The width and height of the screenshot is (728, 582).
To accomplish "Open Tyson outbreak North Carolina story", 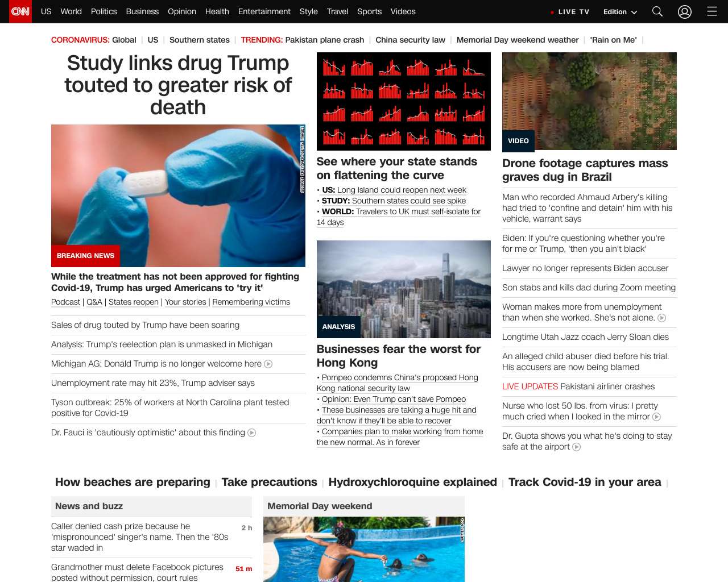I will 171,408.
